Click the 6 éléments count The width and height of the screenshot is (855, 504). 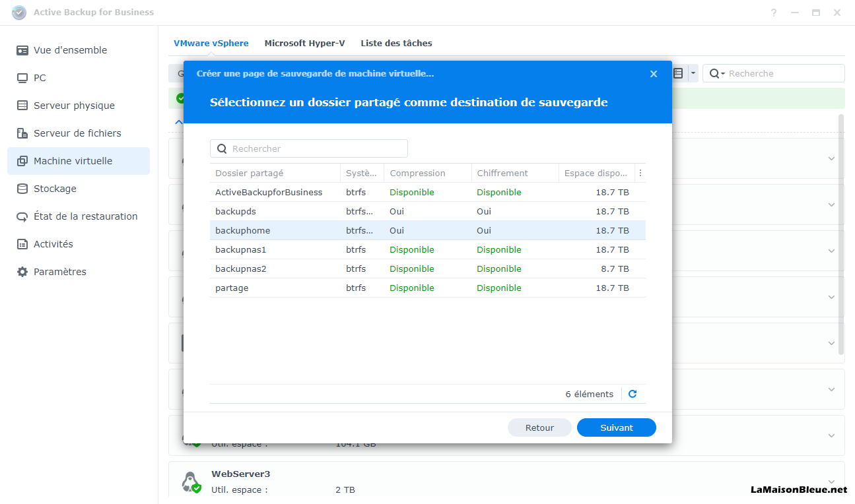point(590,394)
